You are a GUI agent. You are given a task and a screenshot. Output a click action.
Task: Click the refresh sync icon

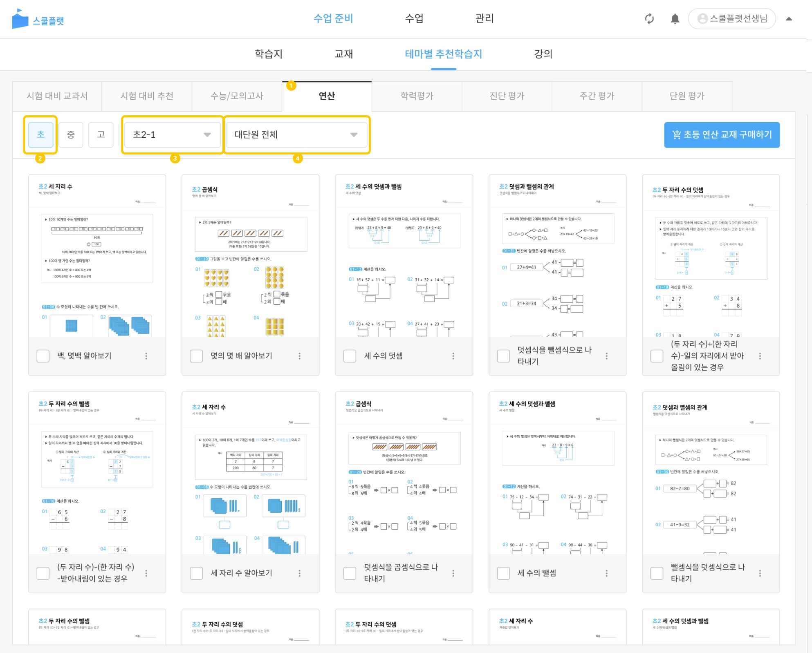coord(649,19)
